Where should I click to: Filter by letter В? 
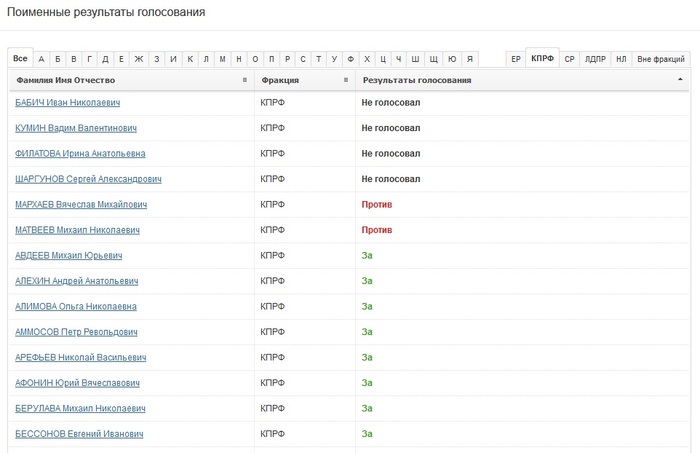74,59
